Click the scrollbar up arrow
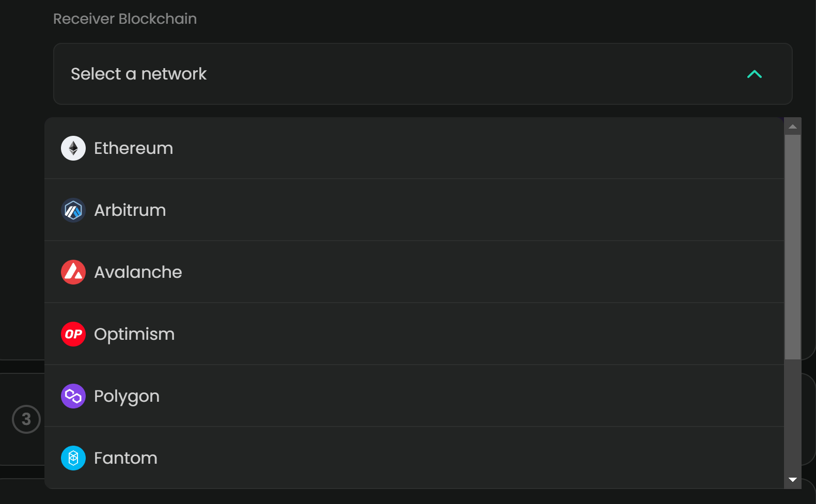 [x=793, y=127]
